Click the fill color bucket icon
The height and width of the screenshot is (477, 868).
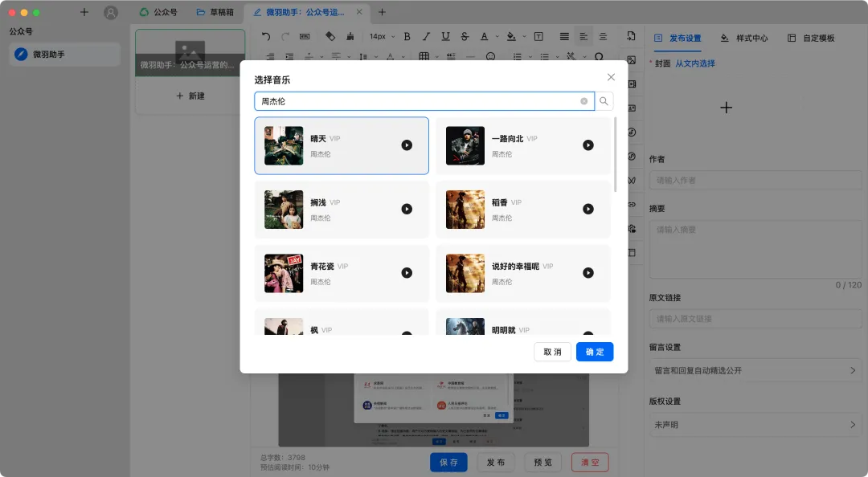coord(511,36)
